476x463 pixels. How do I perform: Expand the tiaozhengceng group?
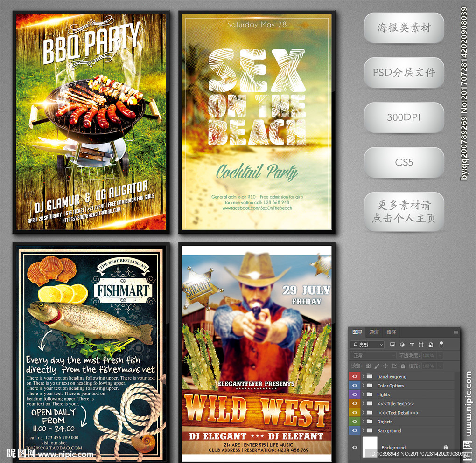point(363,377)
